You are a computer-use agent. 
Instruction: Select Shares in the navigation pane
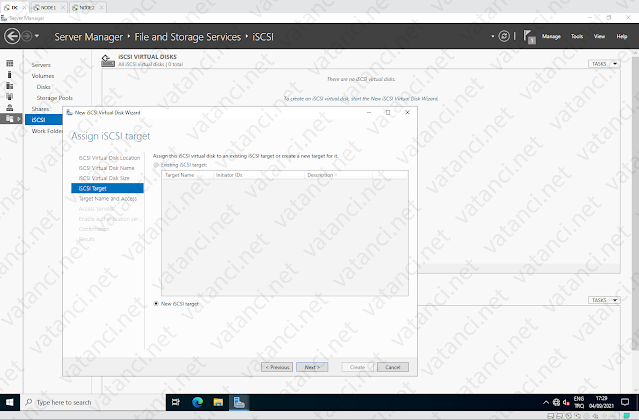40,109
